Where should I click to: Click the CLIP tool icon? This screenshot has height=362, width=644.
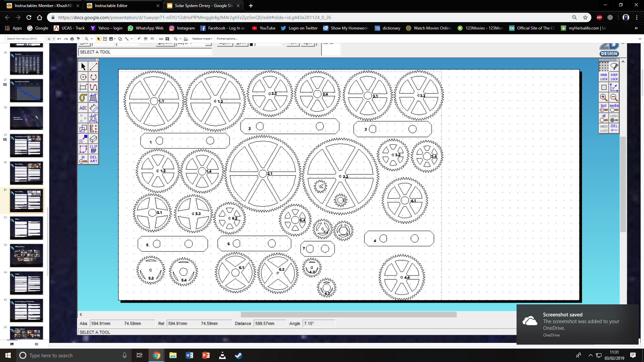tap(93, 149)
